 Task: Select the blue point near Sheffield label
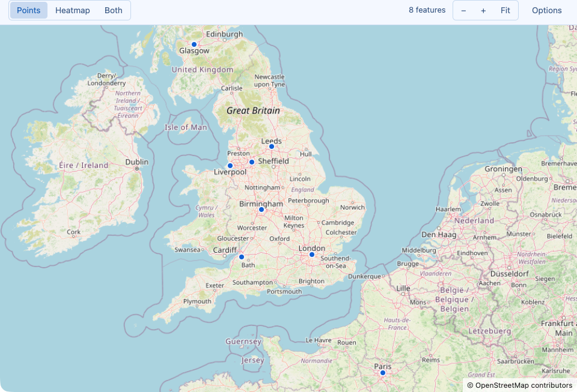(252, 162)
